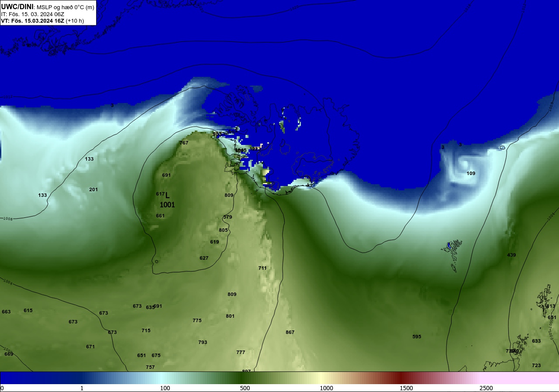559x392 pixels.
Task: Click the 661 height value
Action: coord(160,216)
